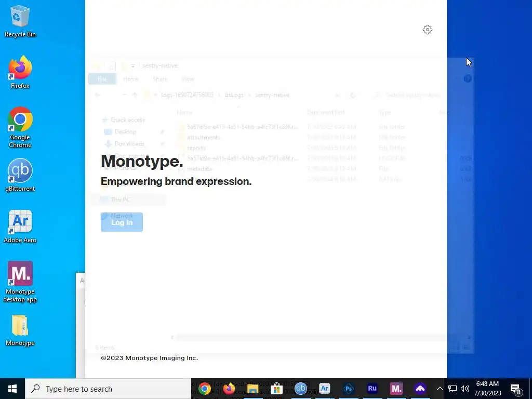Open File Explorer from the taskbar
This screenshot has width=532, height=399.
click(253, 389)
